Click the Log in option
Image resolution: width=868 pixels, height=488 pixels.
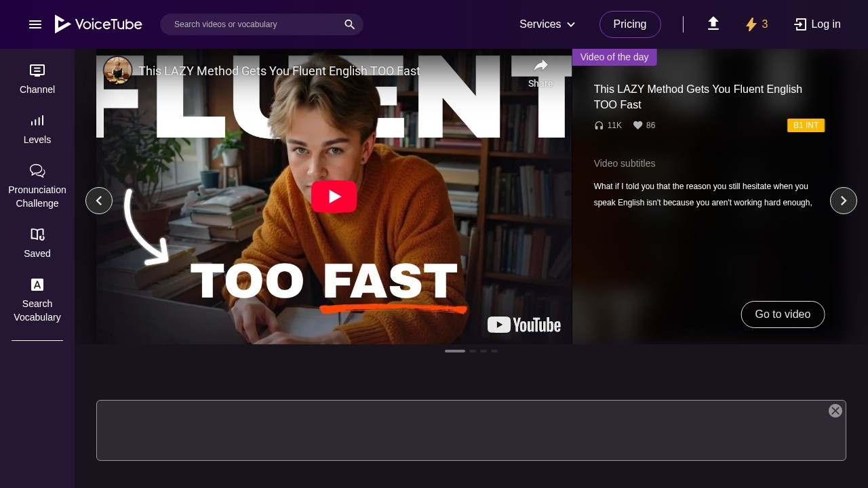tap(816, 24)
